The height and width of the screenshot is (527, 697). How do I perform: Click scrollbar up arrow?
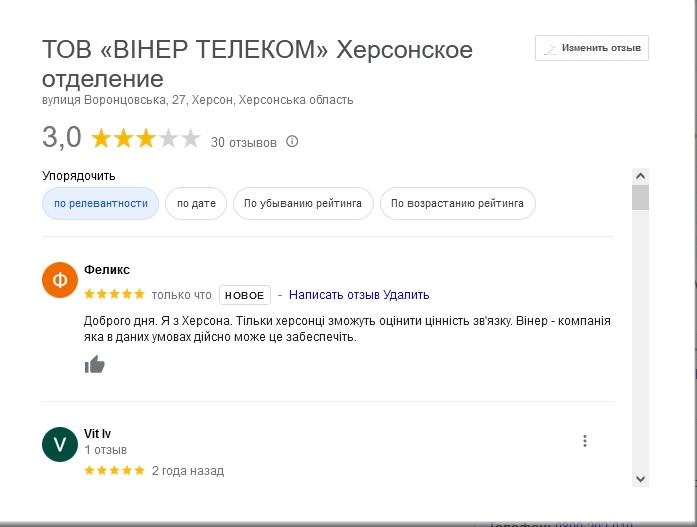tap(640, 176)
